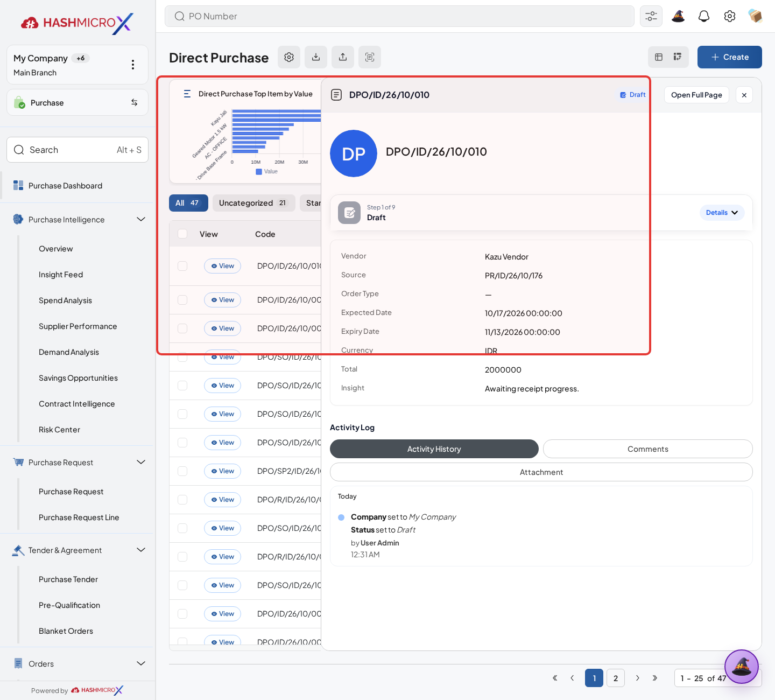Switch to the Comments tab
This screenshot has width=775, height=700.
[648, 449]
